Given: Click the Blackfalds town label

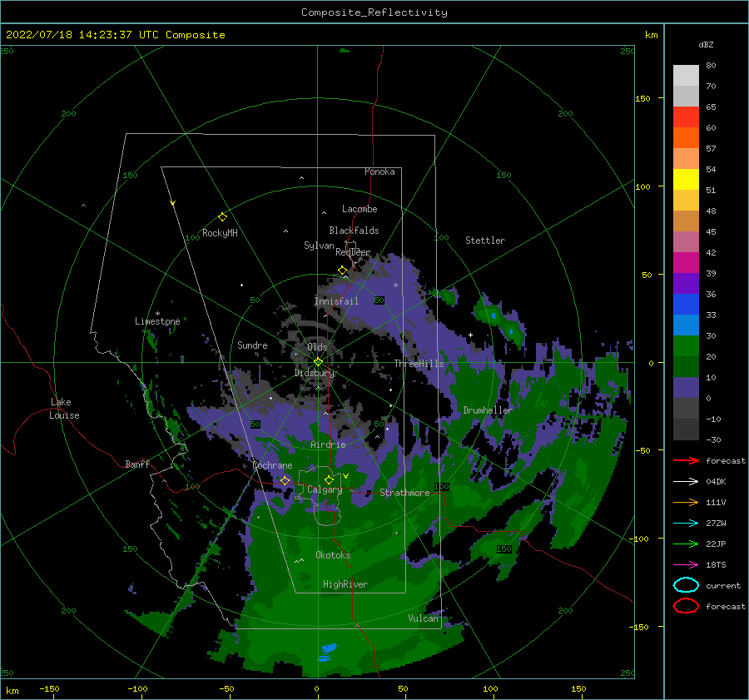Looking at the screenshot, I should 354,231.
